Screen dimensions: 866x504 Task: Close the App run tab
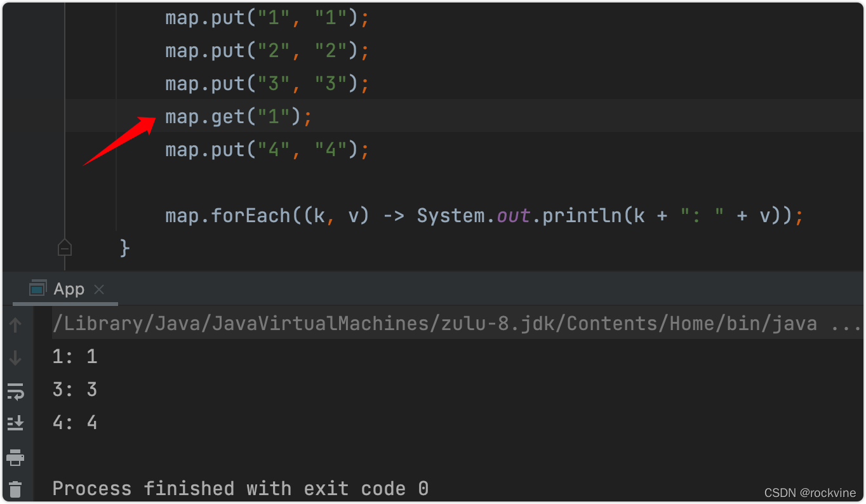(99, 289)
